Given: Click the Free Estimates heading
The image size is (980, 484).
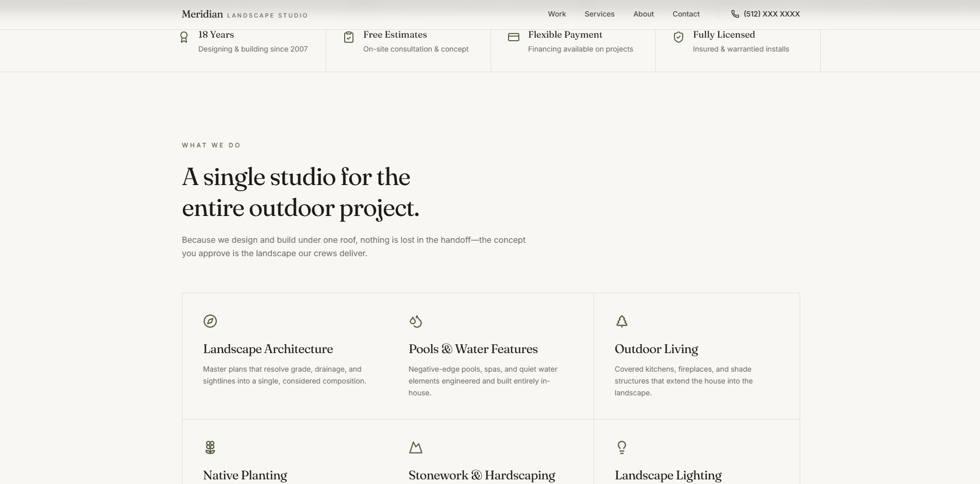Looking at the screenshot, I should tap(395, 35).
